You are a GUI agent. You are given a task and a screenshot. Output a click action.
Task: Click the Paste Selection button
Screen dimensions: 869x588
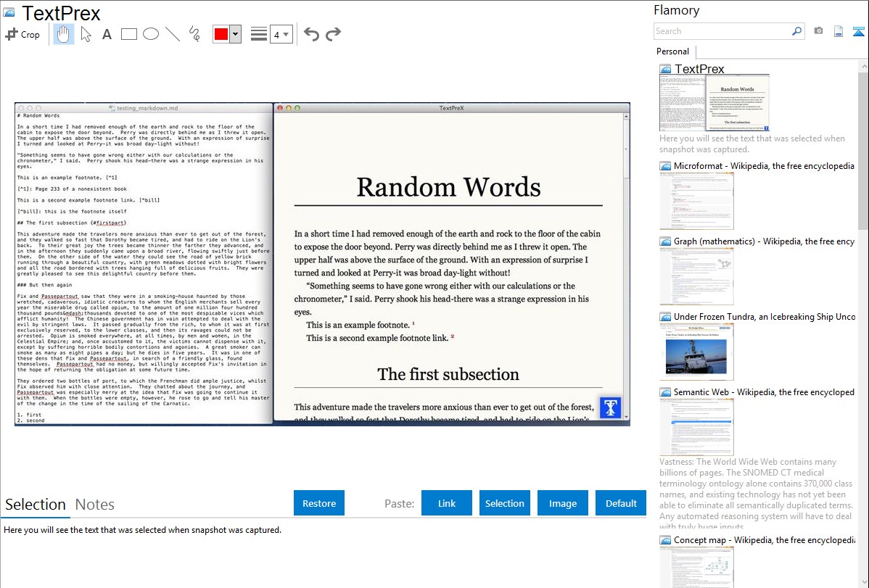pos(504,503)
